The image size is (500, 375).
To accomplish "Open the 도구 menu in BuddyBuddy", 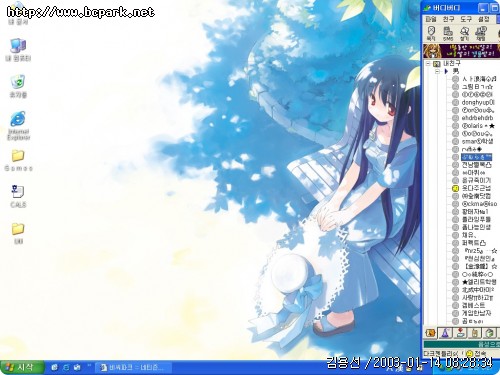I will (x=466, y=19).
